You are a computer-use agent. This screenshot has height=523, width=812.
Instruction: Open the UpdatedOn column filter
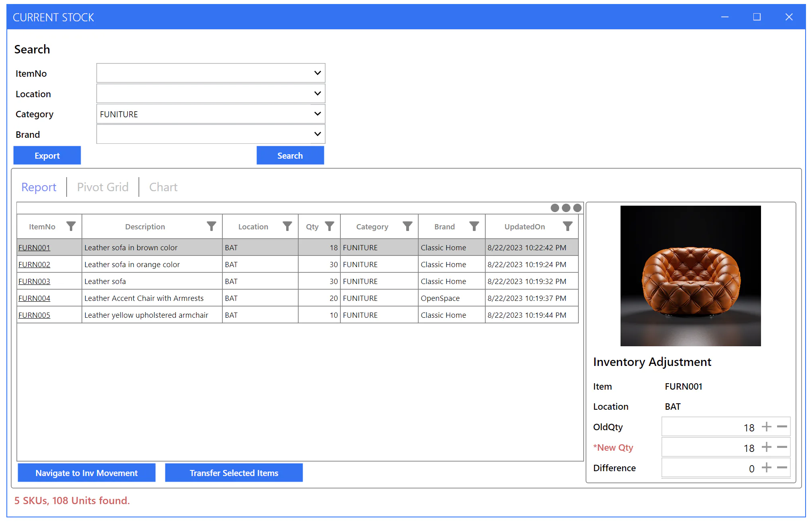coord(568,227)
